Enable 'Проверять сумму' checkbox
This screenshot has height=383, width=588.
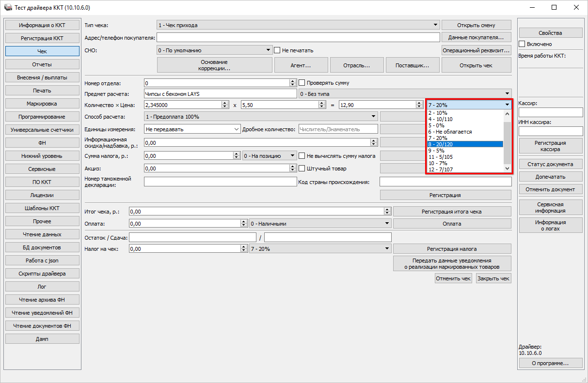click(x=302, y=83)
